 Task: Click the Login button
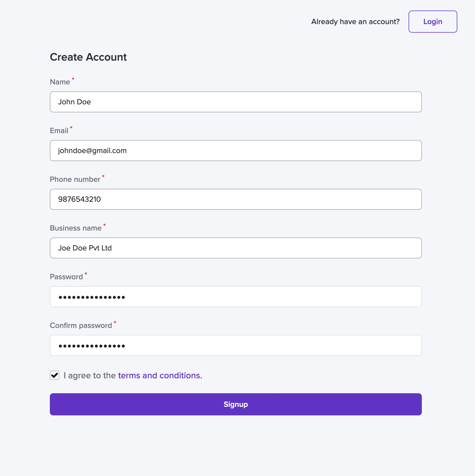433,22
